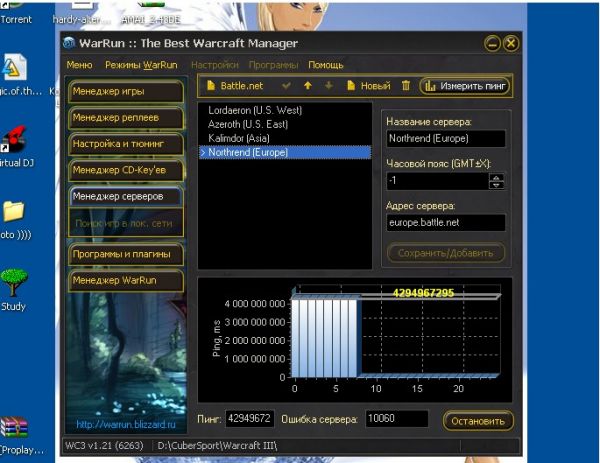This screenshot has width=600, height=463.
Task: Click the trash icon to delete the server
Action: 405,86
